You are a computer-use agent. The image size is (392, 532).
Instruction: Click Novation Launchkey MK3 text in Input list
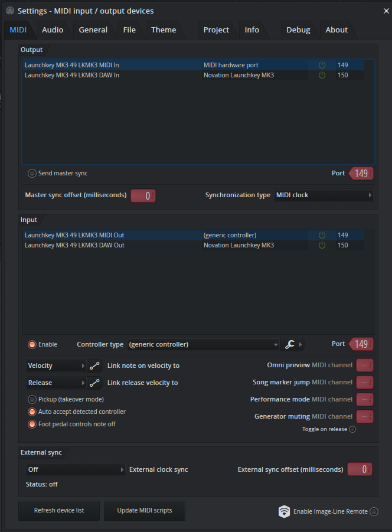[239, 245]
